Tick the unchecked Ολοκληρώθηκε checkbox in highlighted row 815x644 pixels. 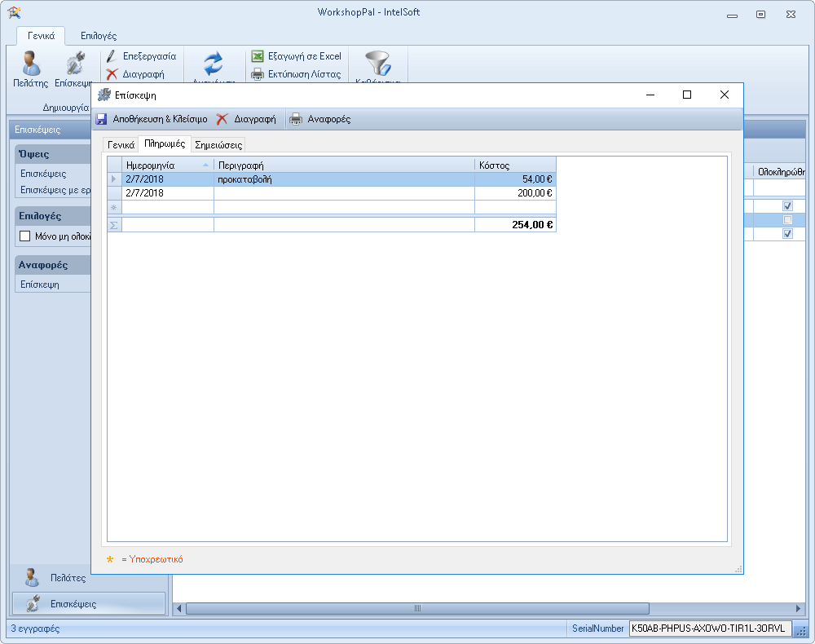pos(787,220)
